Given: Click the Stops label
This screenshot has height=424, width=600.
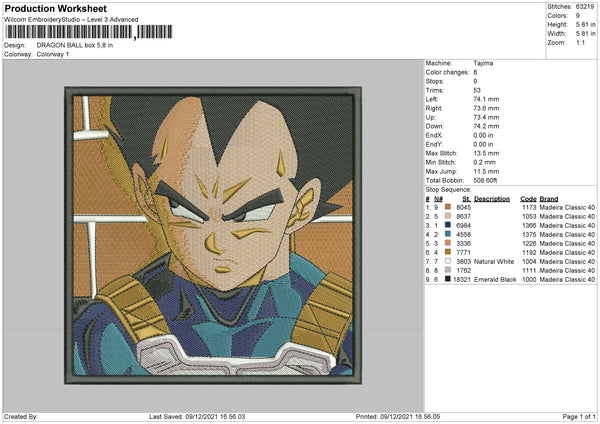Looking at the screenshot, I should [x=435, y=81].
